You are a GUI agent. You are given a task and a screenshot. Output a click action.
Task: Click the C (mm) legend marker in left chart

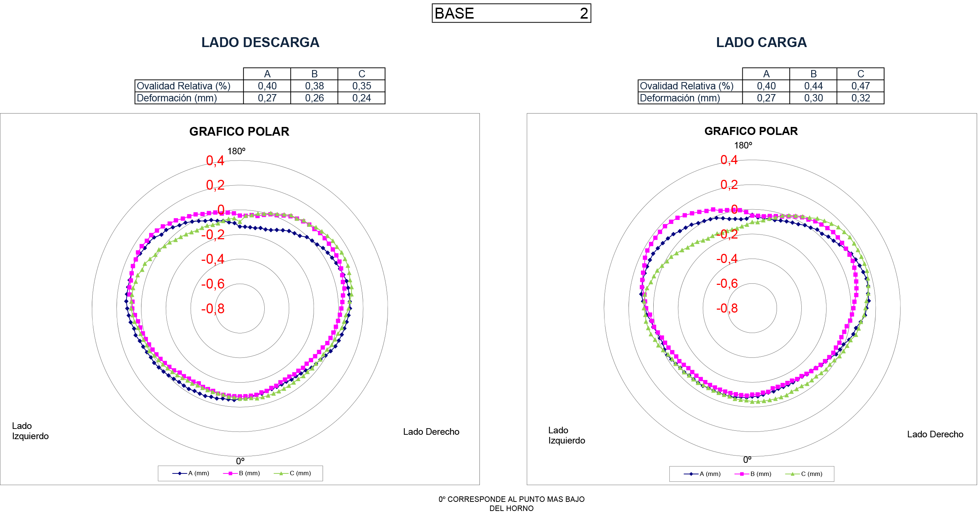pos(281,473)
